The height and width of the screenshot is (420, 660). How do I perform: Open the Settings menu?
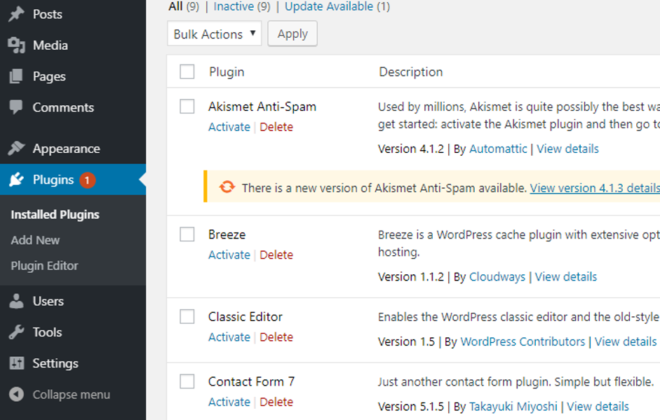click(55, 364)
